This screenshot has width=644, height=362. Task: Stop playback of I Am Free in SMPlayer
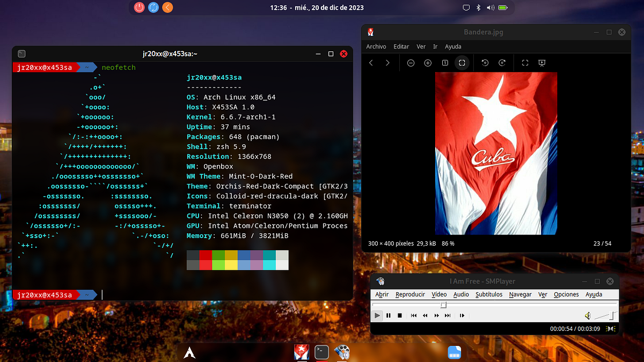pos(400,315)
